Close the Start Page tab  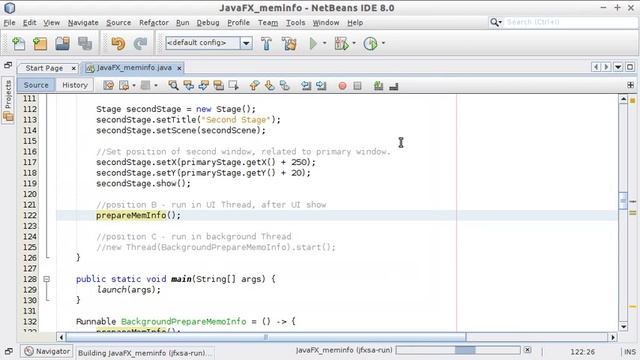tap(73, 69)
